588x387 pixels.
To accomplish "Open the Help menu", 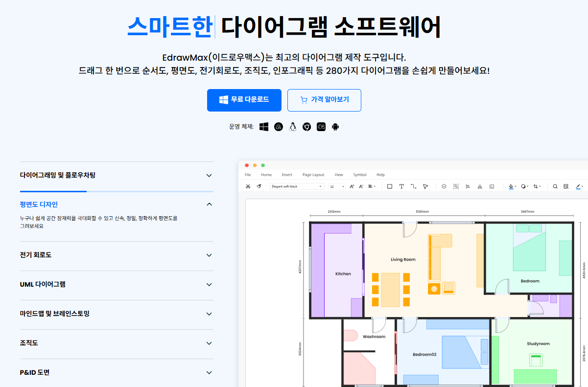I will coord(380,175).
